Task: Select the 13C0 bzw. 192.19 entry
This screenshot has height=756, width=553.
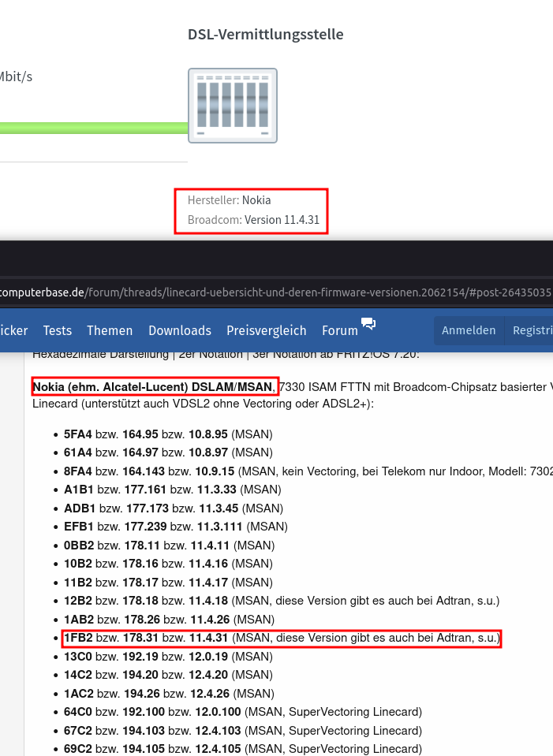Action: [x=168, y=657]
